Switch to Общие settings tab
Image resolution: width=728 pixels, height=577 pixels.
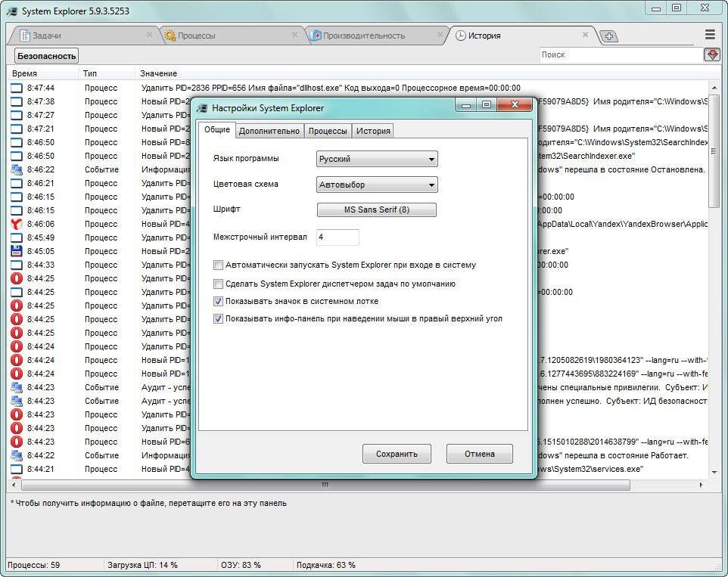pos(217,130)
